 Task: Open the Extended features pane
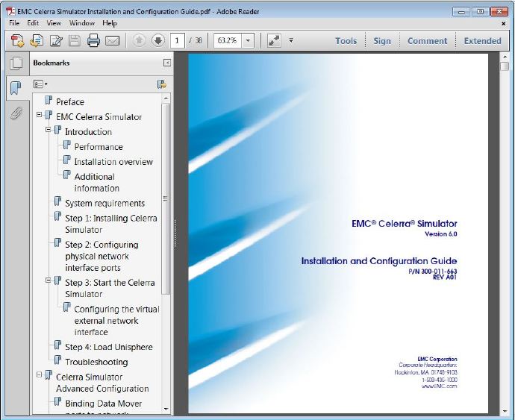pos(482,41)
